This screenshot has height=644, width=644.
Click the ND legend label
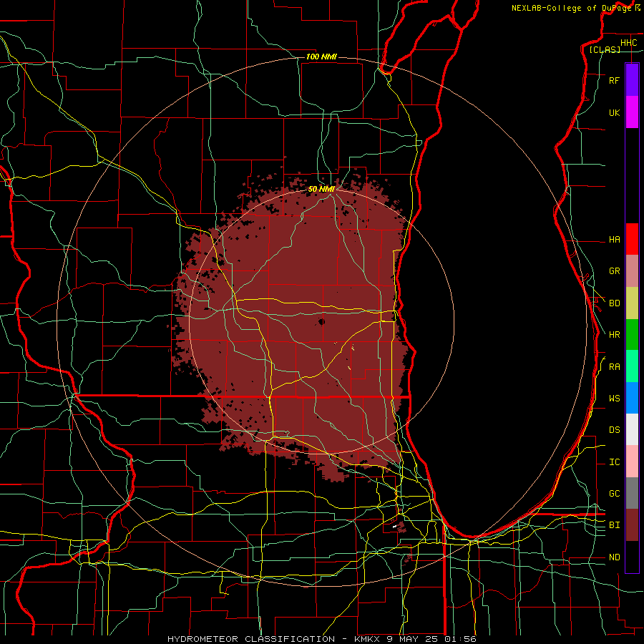[x=615, y=557]
